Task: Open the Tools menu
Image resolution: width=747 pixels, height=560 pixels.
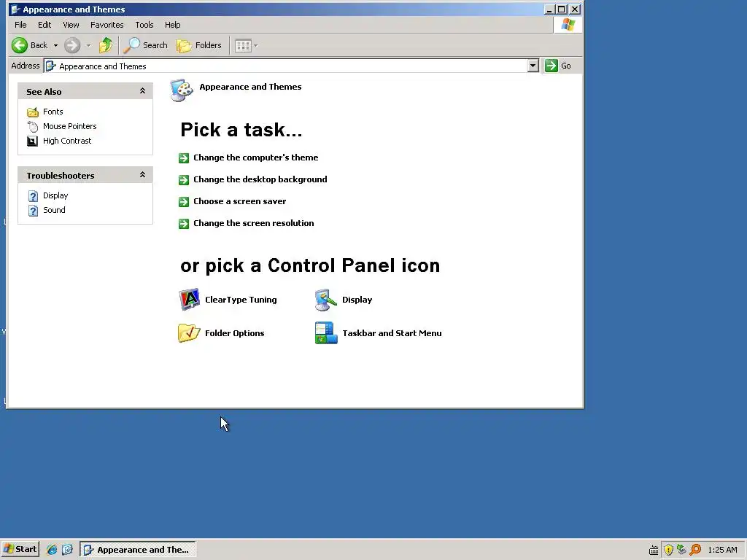Action: pyautogui.click(x=144, y=25)
